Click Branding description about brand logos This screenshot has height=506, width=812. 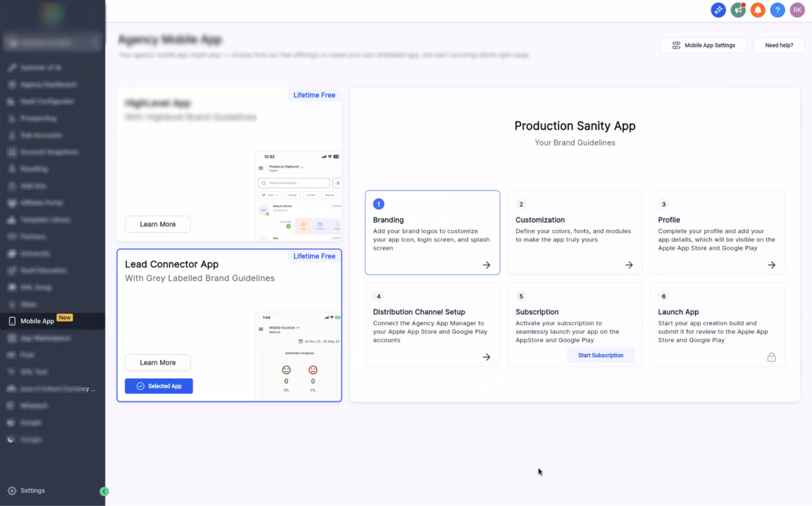coord(432,239)
